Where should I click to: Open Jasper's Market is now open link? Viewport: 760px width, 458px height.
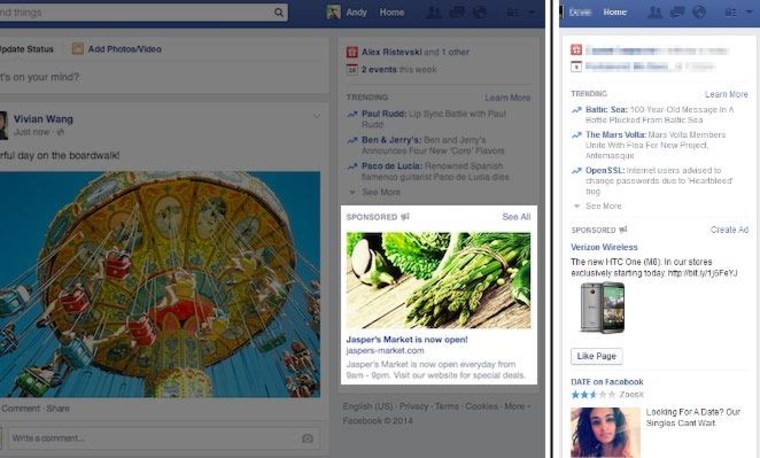407,339
